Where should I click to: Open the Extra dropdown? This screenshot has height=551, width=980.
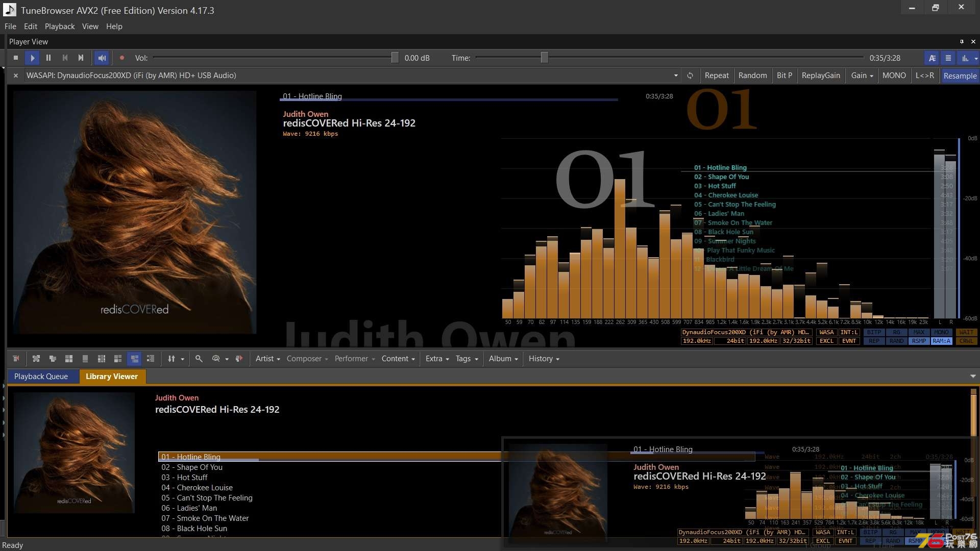click(x=437, y=359)
